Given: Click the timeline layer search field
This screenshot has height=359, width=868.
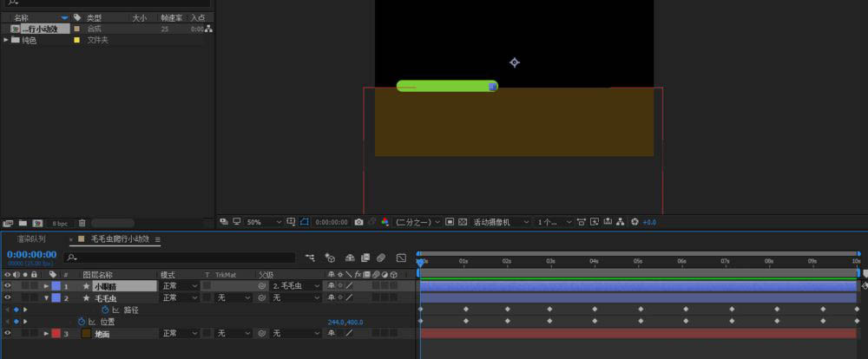Looking at the screenshot, I should (x=180, y=258).
